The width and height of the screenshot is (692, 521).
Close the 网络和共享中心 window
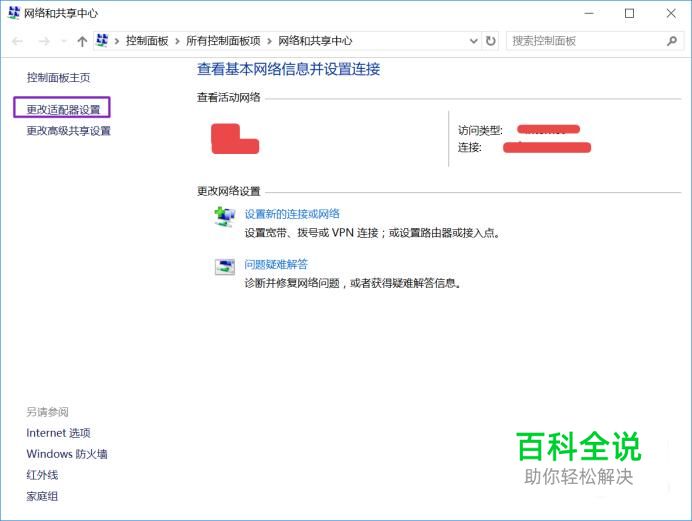click(x=671, y=13)
